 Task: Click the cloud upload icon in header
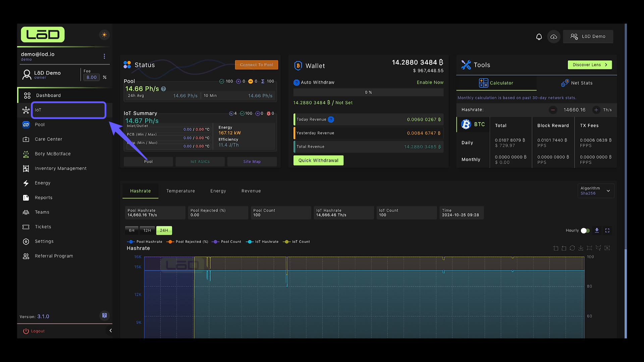[553, 37]
